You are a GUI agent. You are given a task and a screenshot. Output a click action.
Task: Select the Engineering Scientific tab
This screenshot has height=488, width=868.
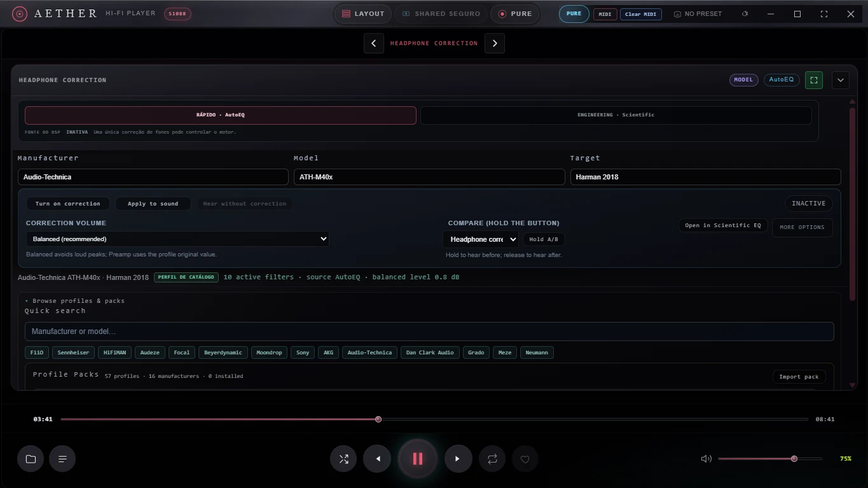point(616,115)
